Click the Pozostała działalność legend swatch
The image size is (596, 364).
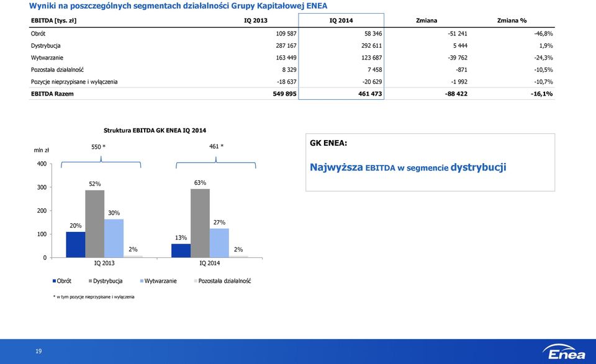pyautogui.click(x=196, y=282)
